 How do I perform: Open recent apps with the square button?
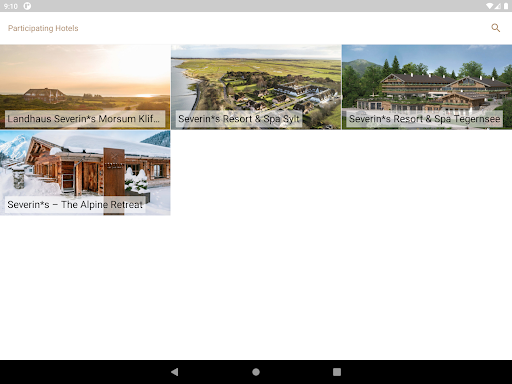(x=337, y=372)
